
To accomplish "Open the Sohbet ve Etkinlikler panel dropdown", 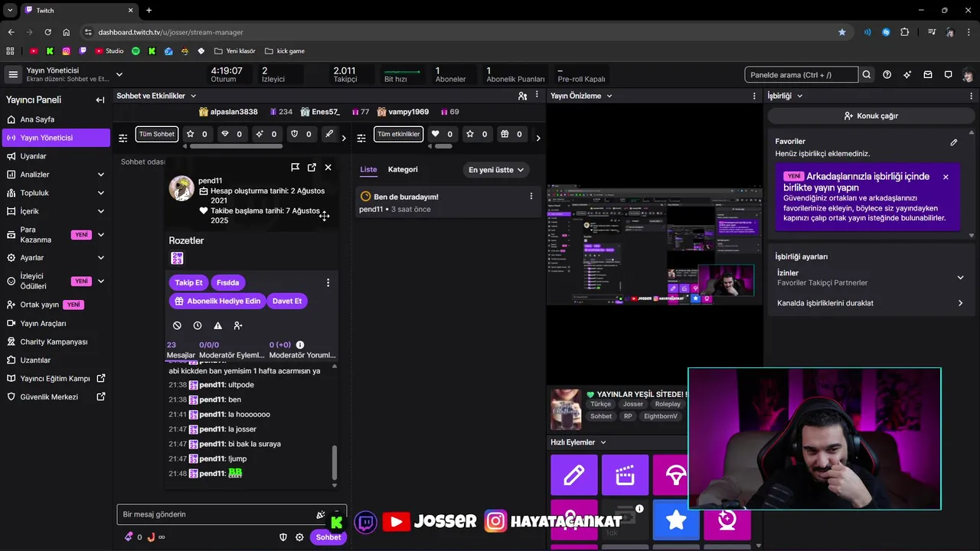I will tap(156, 96).
